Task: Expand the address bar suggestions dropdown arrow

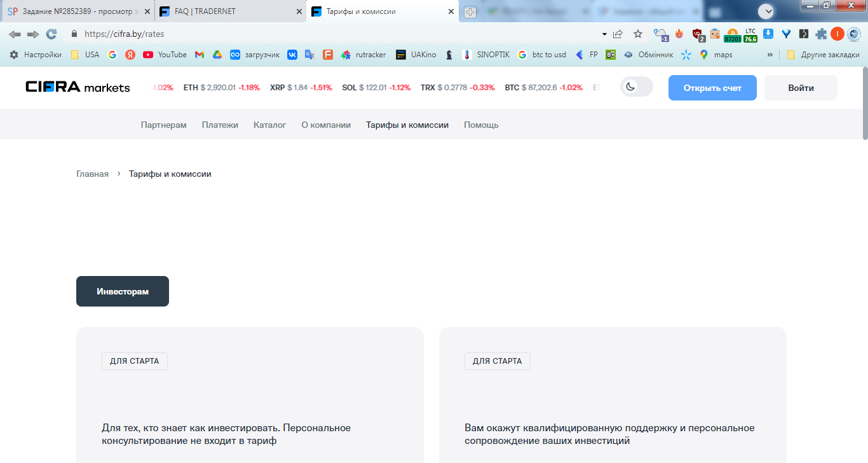Action: pos(604,34)
